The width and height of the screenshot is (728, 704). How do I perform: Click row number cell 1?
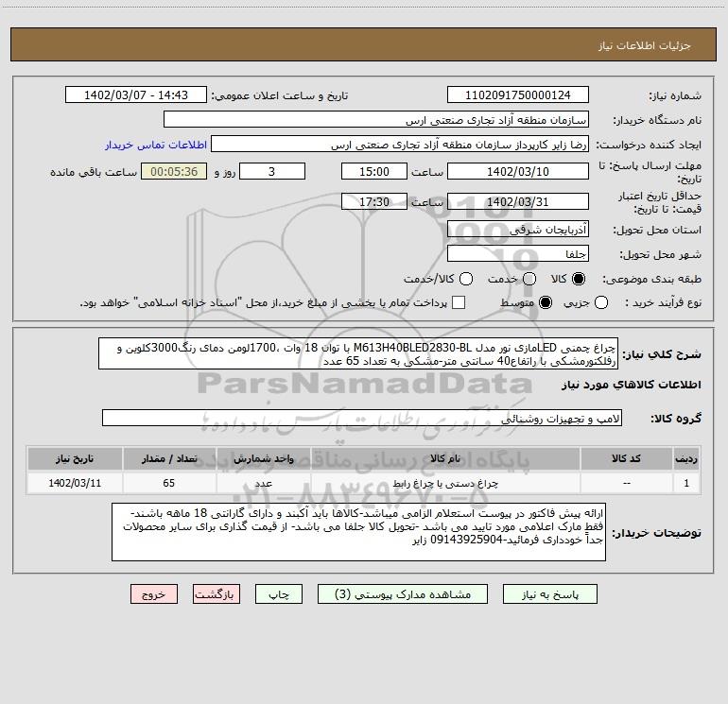(x=686, y=483)
